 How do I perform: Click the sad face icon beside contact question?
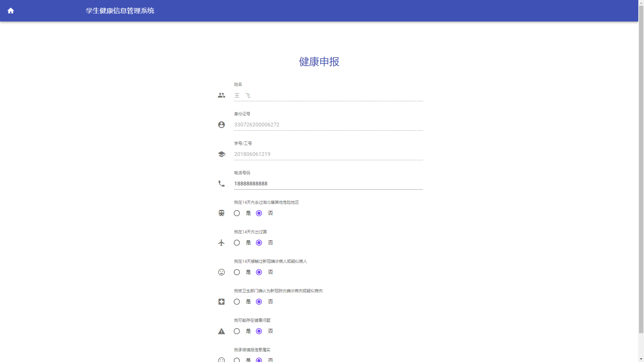click(221, 272)
